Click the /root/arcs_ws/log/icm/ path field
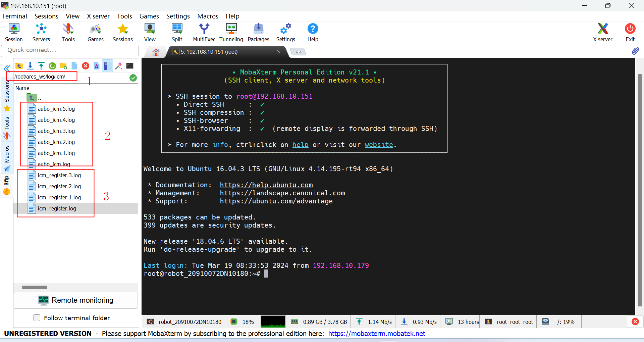 point(70,77)
